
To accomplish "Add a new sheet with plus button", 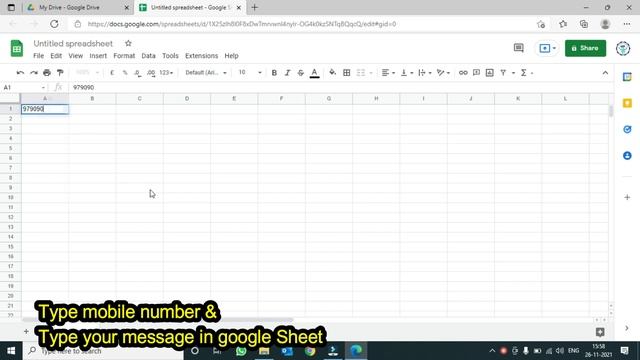I will coord(26,331).
